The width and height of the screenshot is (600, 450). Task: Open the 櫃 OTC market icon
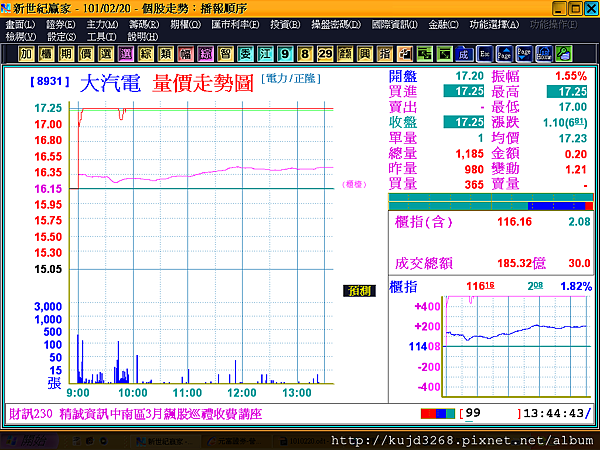click(x=46, y=54)
